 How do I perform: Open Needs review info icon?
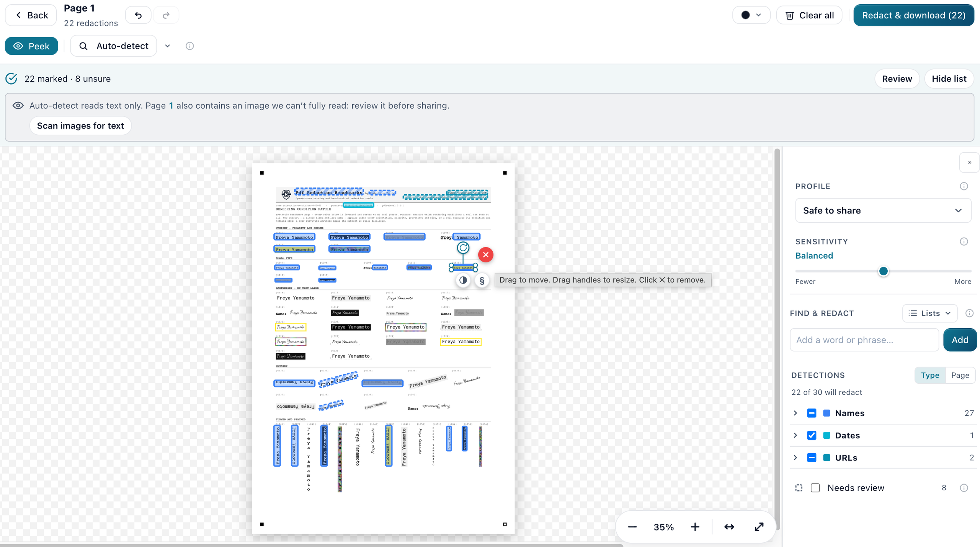click(x=964, y=488)
